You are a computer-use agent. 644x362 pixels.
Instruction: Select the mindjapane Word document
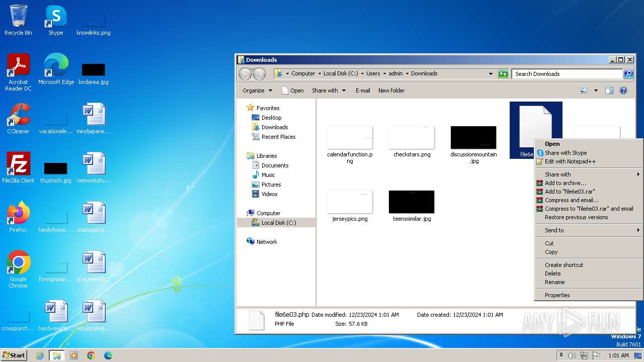[x=93, y=119]
